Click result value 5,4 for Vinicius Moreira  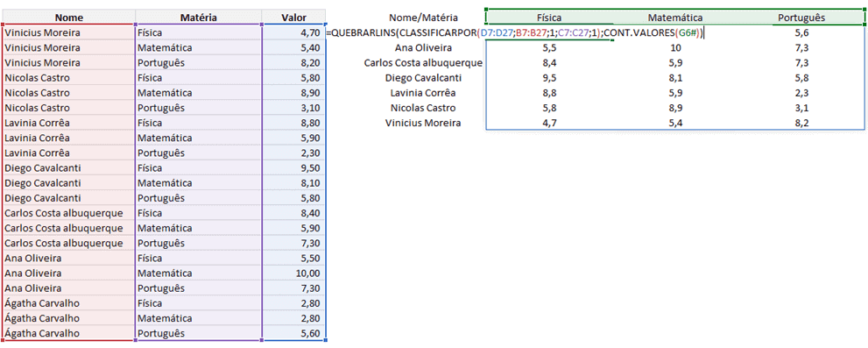coord(674,123)
